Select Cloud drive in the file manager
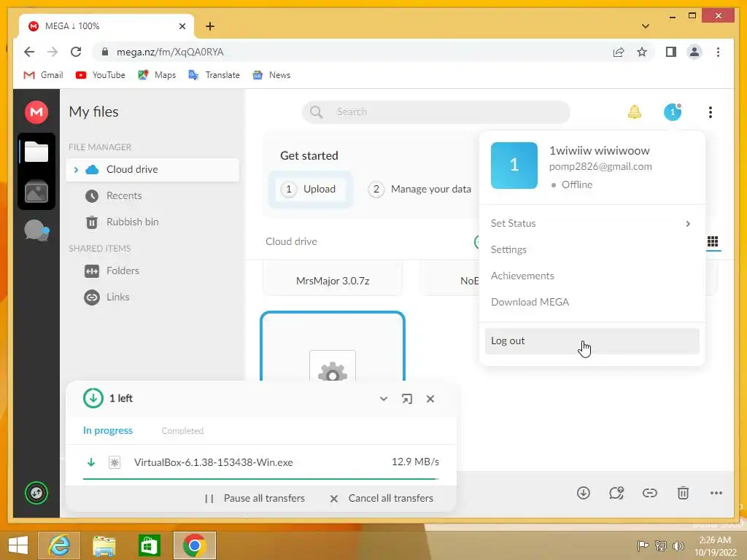 (x=152, y=169)
